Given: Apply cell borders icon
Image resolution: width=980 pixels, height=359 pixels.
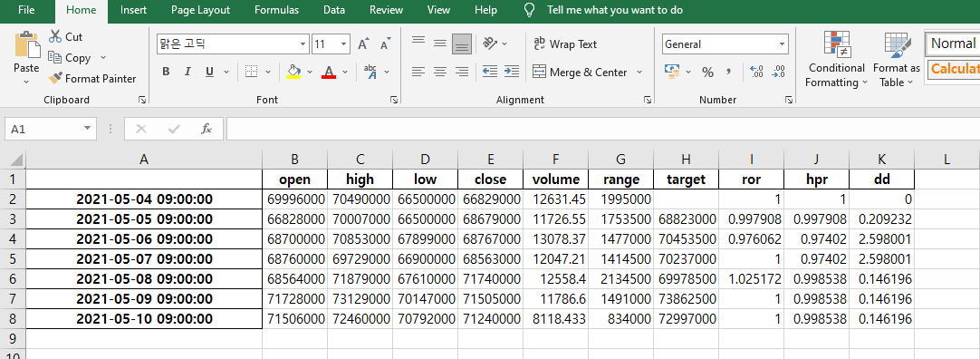Looking at the screenshot, I should point(251,72).
